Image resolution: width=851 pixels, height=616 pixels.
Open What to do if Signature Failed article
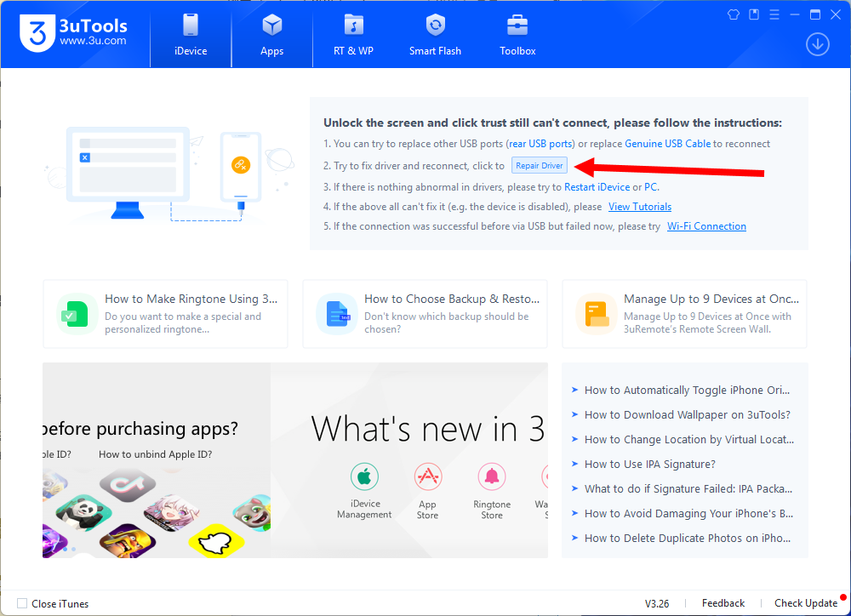point(688,489)
